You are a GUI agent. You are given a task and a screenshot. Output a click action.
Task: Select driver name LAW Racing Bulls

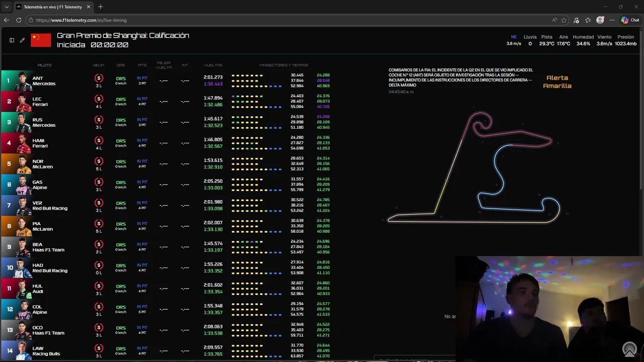tap(46, 351)
